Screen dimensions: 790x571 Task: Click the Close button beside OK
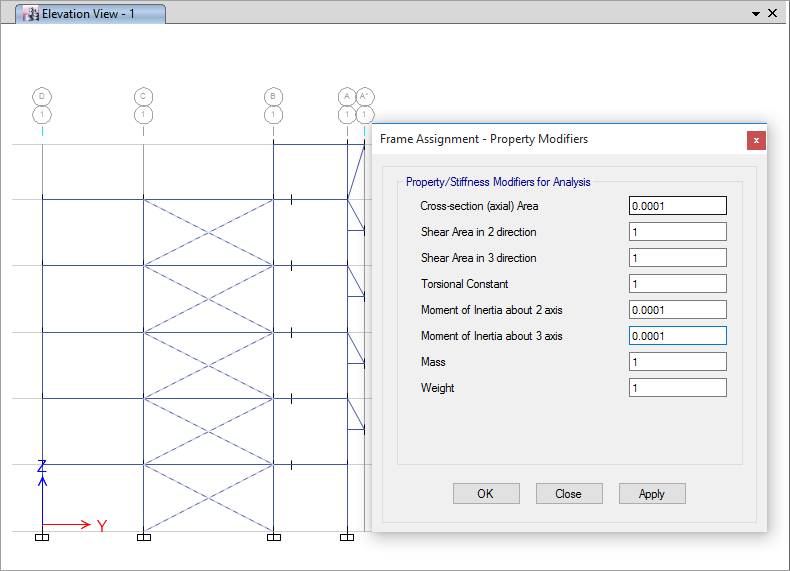click(x=569, y=494)
